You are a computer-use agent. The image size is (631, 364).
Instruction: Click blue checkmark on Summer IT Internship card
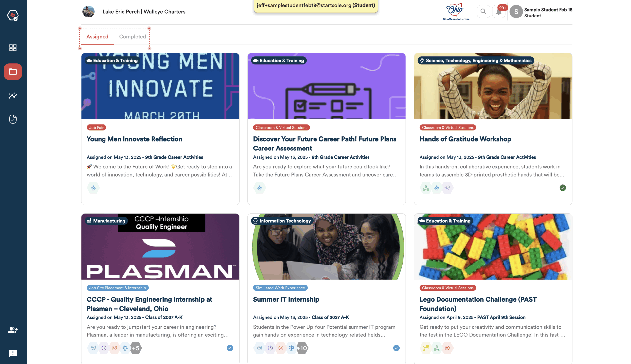pyautogui.click(x=396, y=348)
